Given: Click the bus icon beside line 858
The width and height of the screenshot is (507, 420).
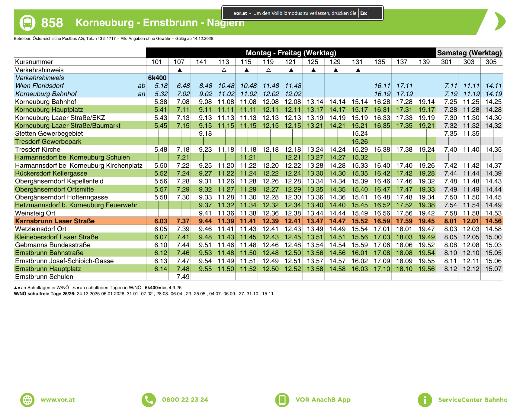Looking at the screenshot, I should tap(27, 23).
